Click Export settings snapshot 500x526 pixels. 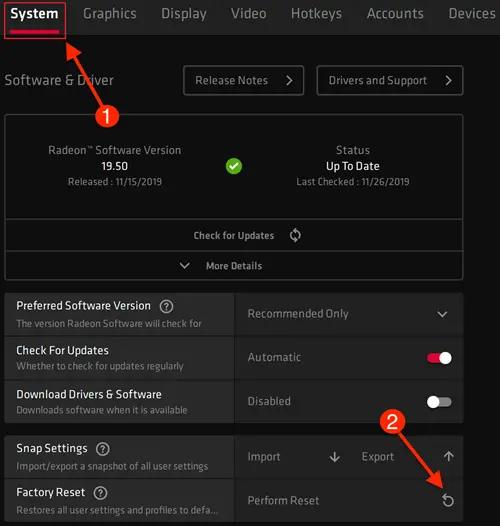point(378,457)
